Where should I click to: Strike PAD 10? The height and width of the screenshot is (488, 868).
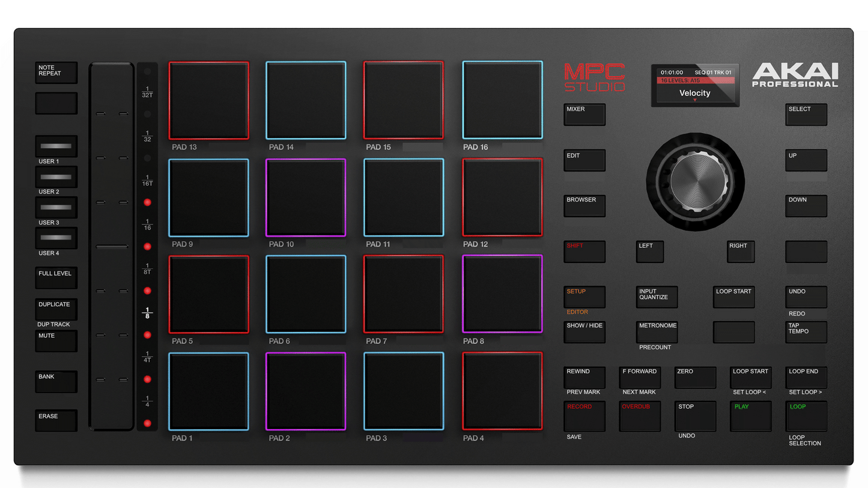coord(306,197)
